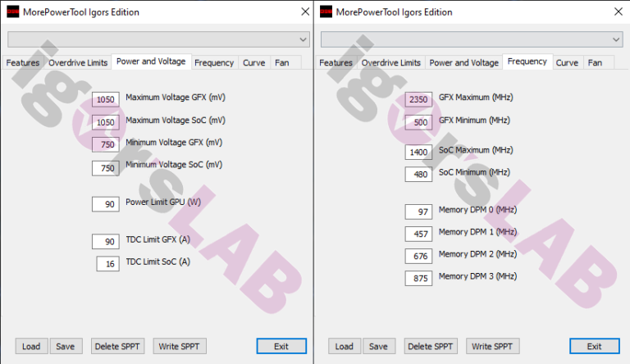The width and height of the screenshot is (630, 364).
Task: Click Delete SPPT in the right window
Action: [431, 346]
